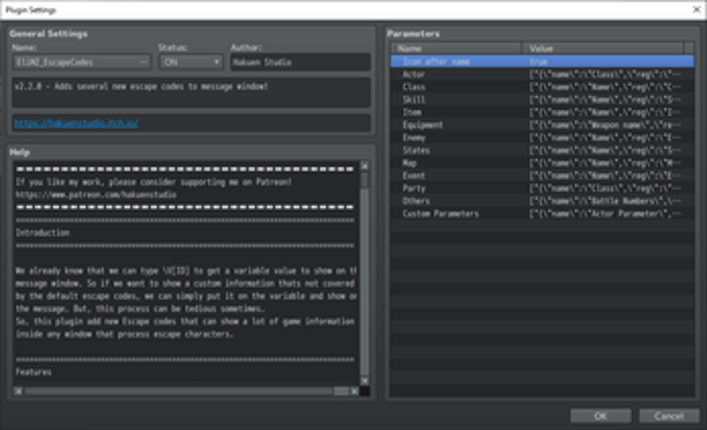Select the Map parameter row
Screen dimensions: 707x430
tap(542, 163)
